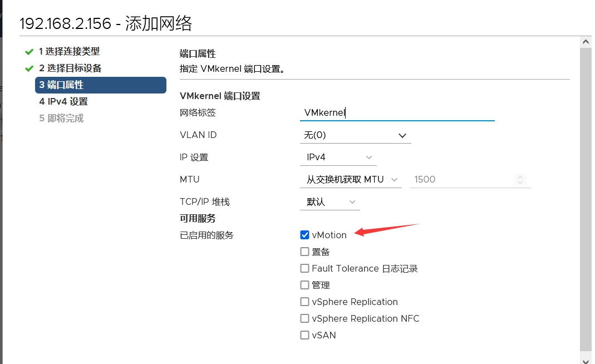Tick the 管理 service checkbox
This screenshot has width=595, height=364.
pyautogui.click(x=304, y=285)
